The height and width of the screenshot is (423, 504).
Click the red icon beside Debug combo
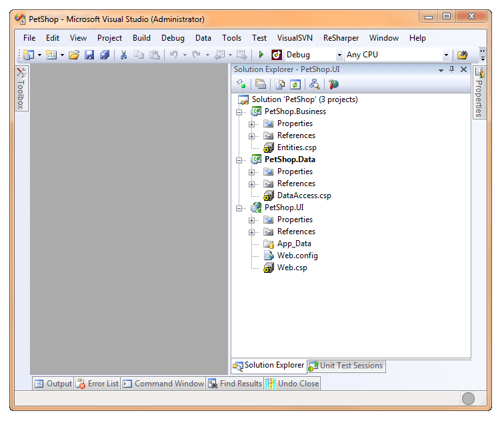[x=277, y=55]
